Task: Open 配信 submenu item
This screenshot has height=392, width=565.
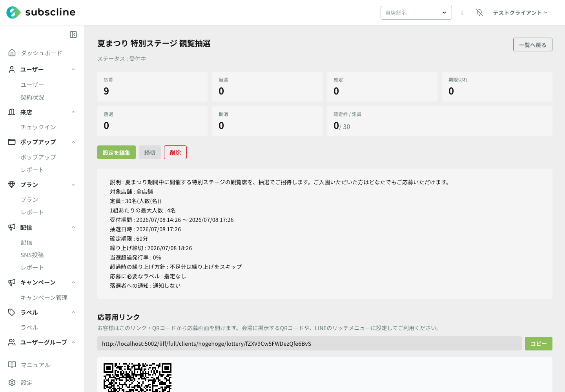Action: tap(26, 242)
